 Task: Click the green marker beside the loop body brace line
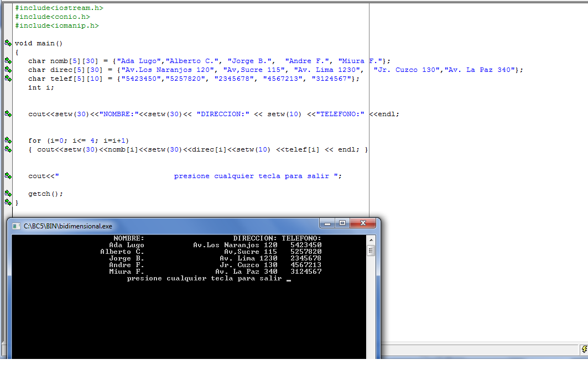coord(7,149)
